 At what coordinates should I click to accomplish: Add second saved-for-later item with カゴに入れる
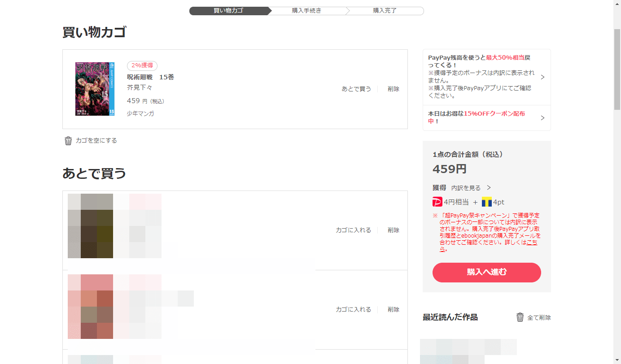pyautogui.click(x=354, y=310)
